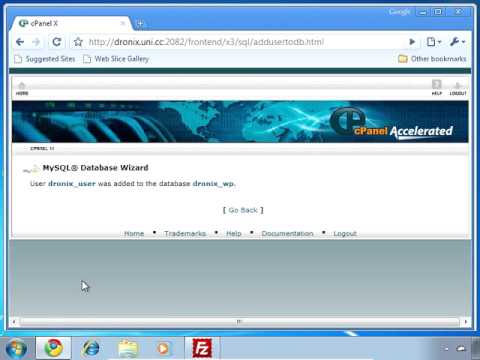The height and width of the screenshot is (360, 480).
Task: Launch Internet Explorer from the taskbar
Action: (91, 349)
